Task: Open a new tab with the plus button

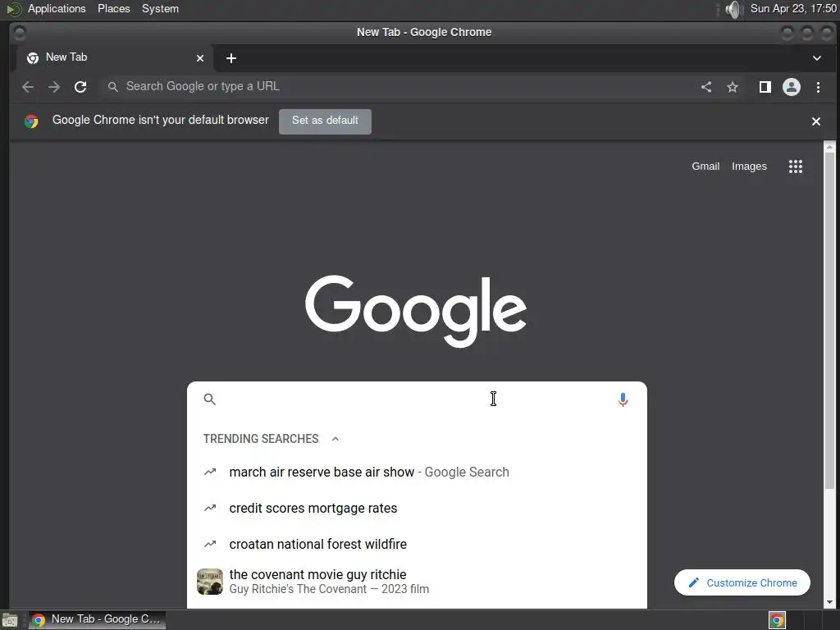Action: point(231,58)
